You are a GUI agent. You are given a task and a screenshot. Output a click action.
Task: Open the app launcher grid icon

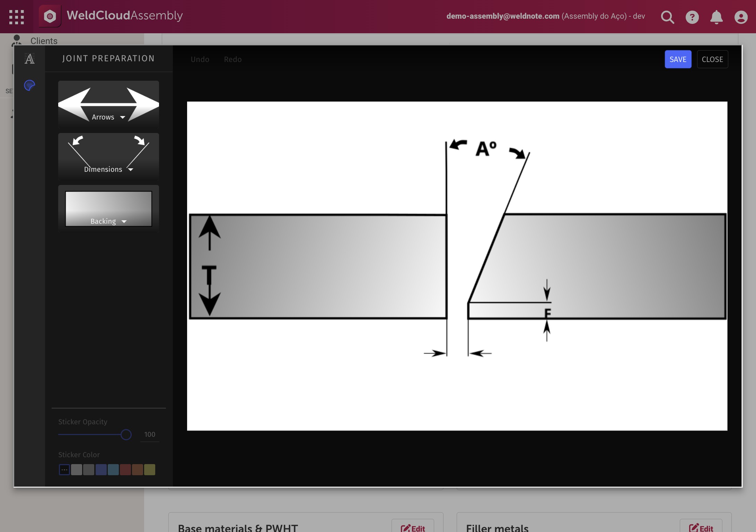click(x=17, y=17)
